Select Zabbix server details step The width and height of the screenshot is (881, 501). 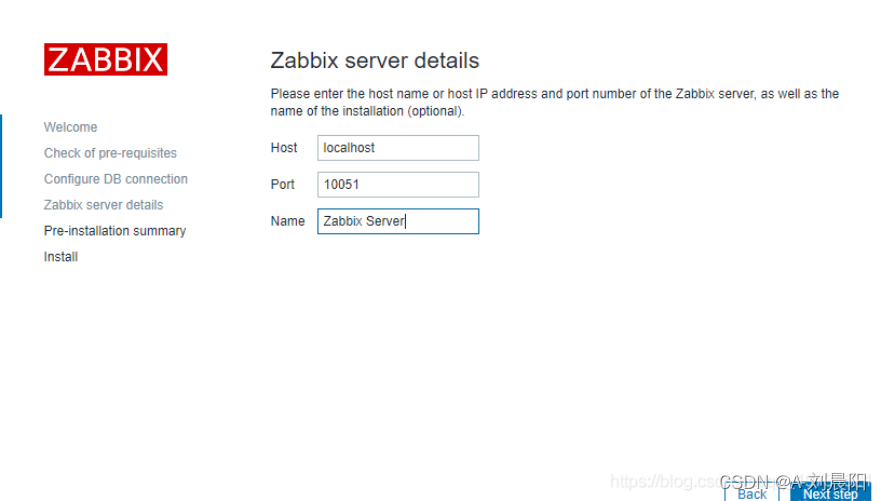pyautogui.click(x=104, y=205)
